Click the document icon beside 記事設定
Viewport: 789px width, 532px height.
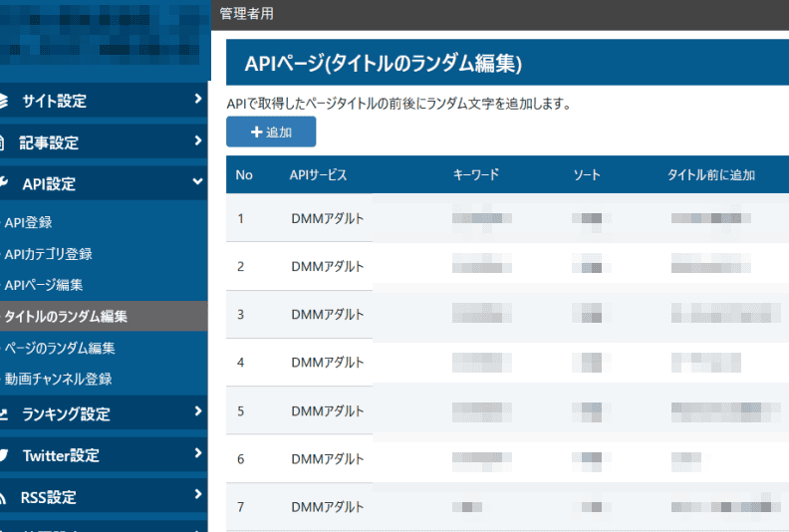coord(4,142)
